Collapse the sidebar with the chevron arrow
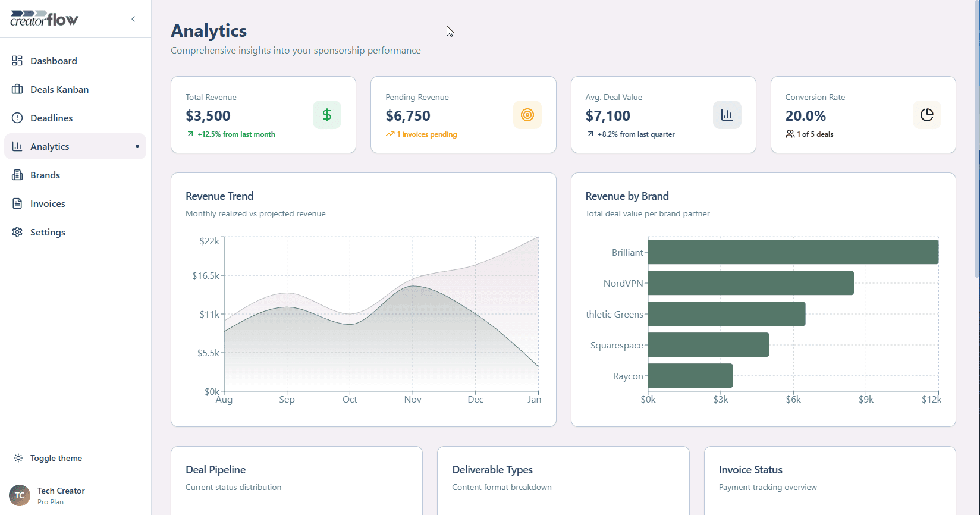 (133, 19)
